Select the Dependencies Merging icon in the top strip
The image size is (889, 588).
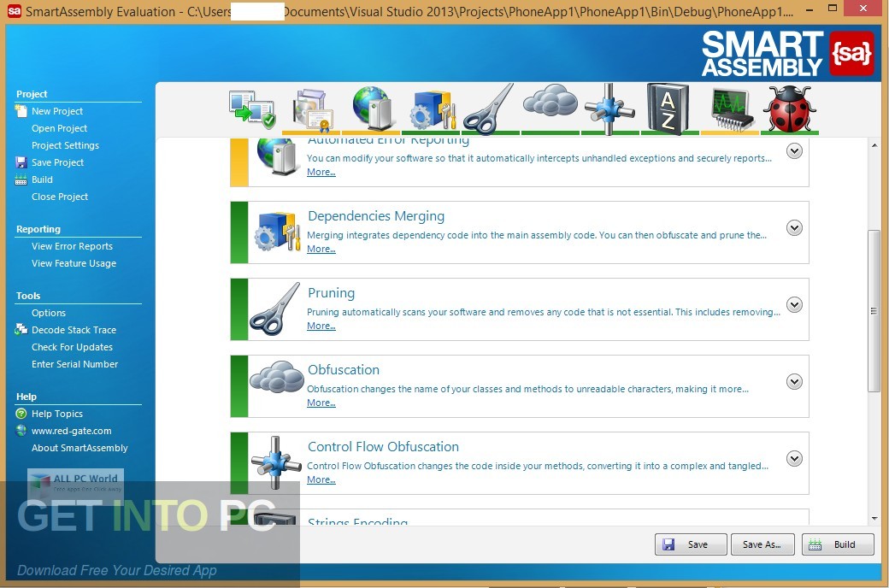click(432, 109)
